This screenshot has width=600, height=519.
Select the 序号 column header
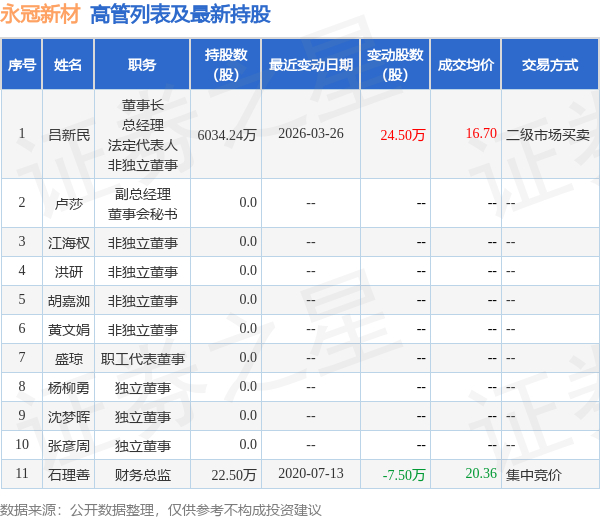22,64
